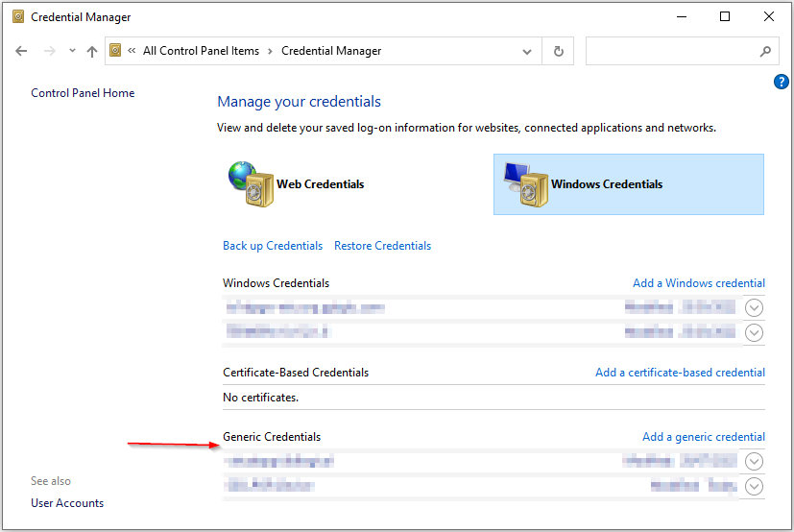Go back with the Back arrow
Viewport: 794px width, 532px height.
(x=21, y=51)
